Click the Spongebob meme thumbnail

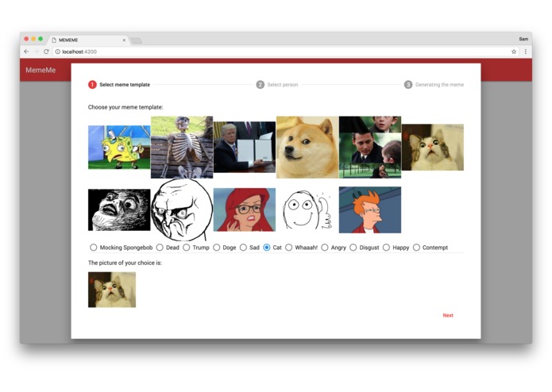point(119,148)
